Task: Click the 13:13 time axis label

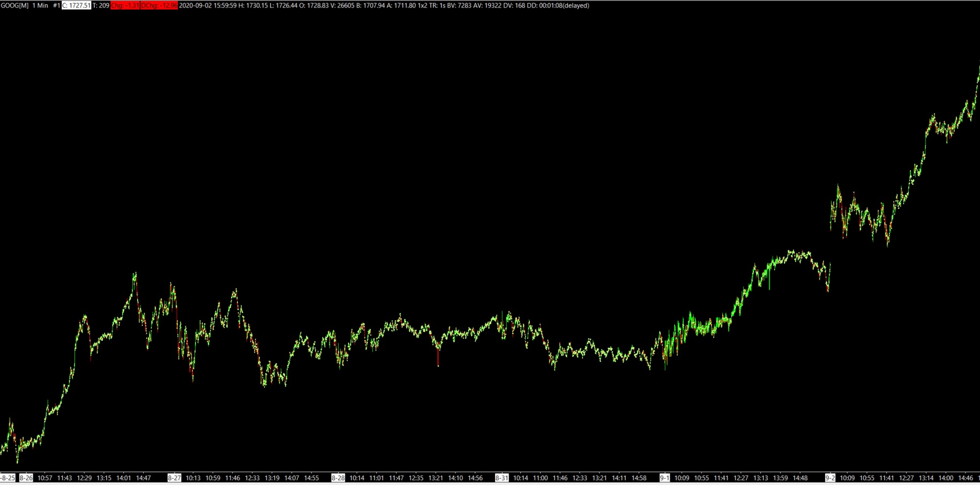Action: [761, 478]
